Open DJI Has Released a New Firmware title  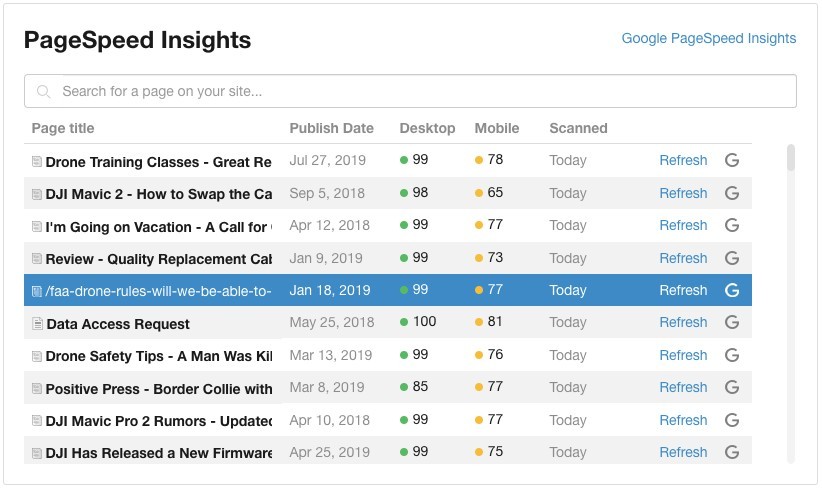[158, 453]
